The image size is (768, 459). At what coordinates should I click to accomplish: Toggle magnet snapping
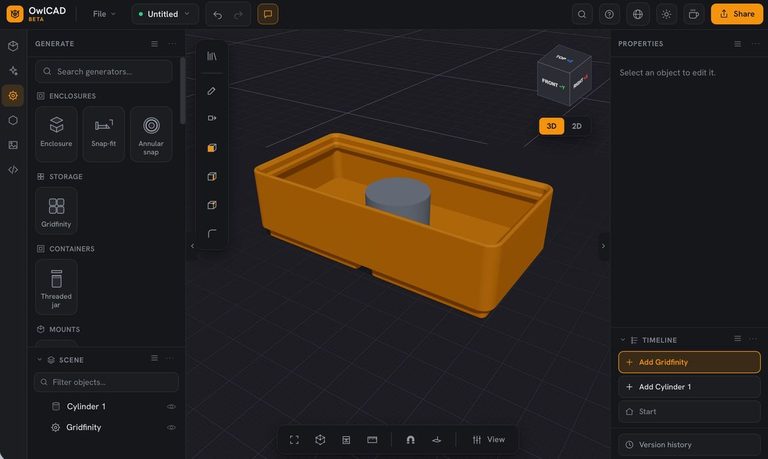[x=410, y=440]
